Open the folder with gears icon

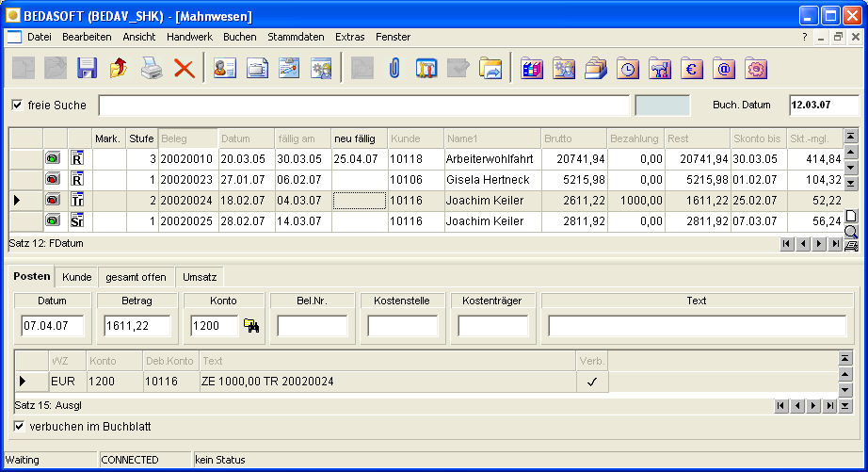pos(564,69)
